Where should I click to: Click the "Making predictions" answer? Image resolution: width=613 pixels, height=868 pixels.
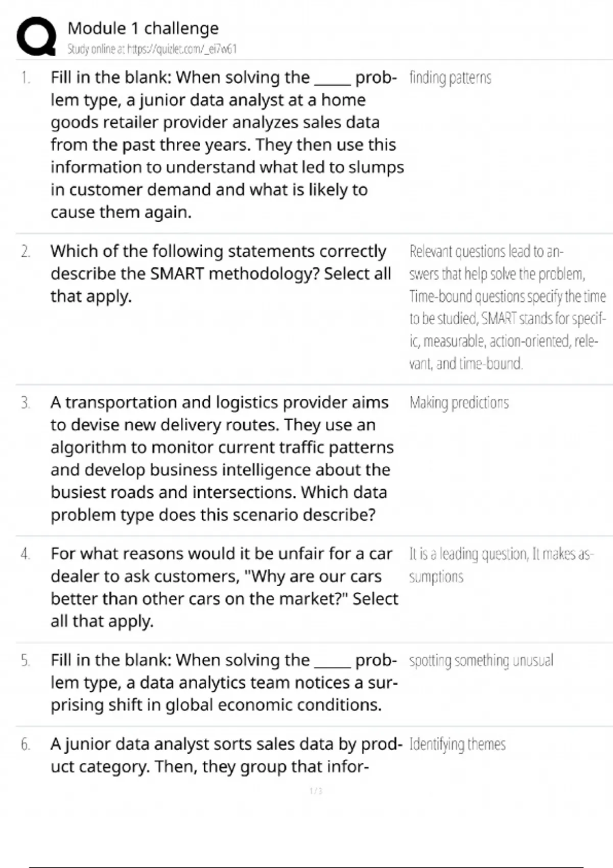tap(459, 402)
